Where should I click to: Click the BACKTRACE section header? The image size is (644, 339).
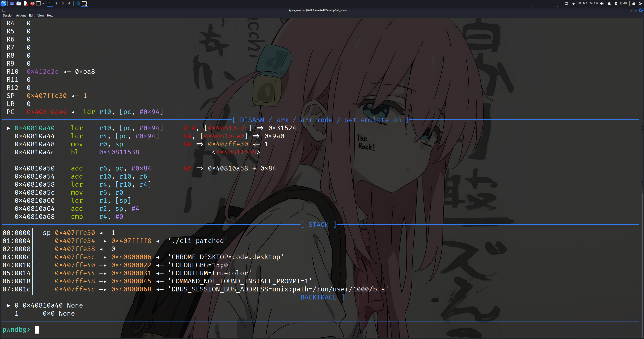(319, 297)
